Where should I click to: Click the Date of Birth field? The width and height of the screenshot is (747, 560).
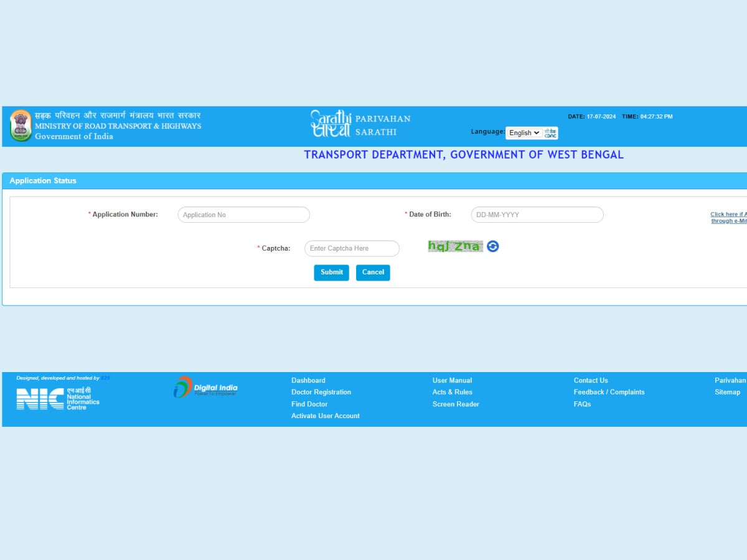pos(537,215)
